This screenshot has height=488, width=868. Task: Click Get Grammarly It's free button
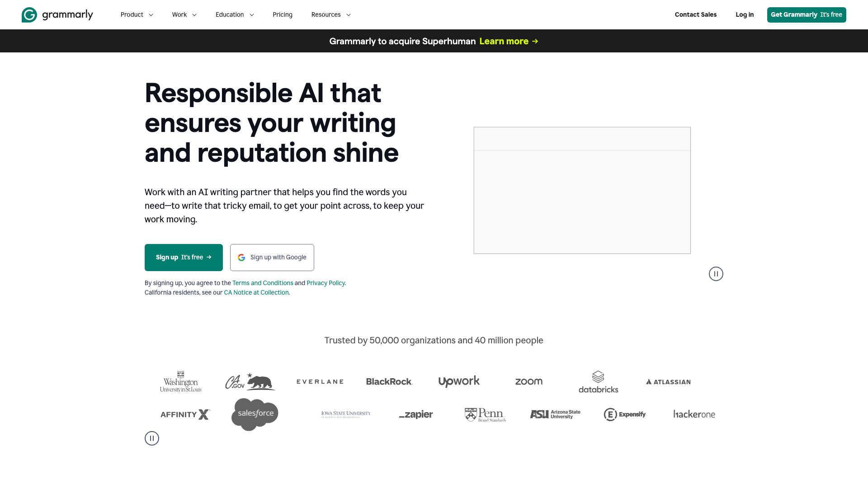coord(807,14)
